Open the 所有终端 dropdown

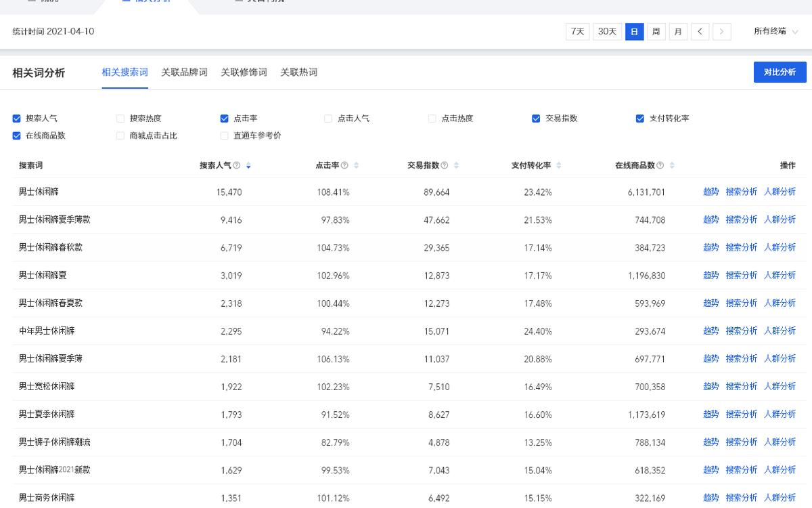775,31
